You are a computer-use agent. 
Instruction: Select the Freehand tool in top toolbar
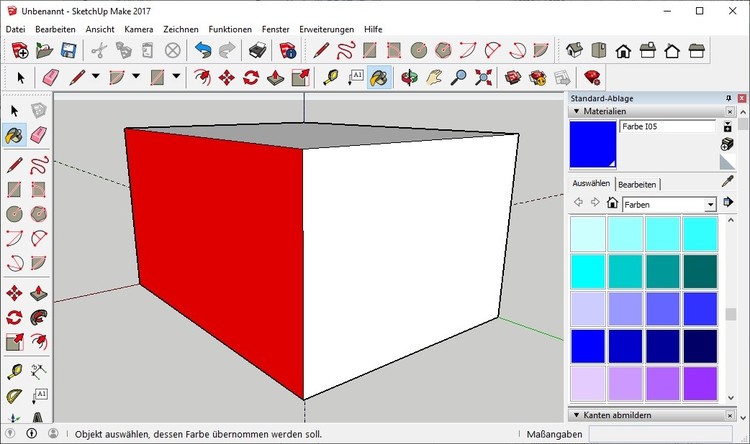pyautogui.click(x=345, y=50)
